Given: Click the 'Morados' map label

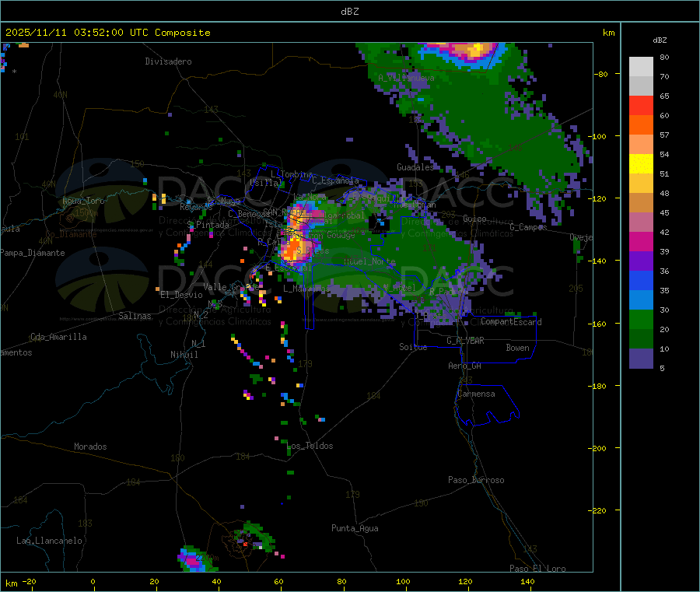Looking at the screenshot, I should 90,447.
